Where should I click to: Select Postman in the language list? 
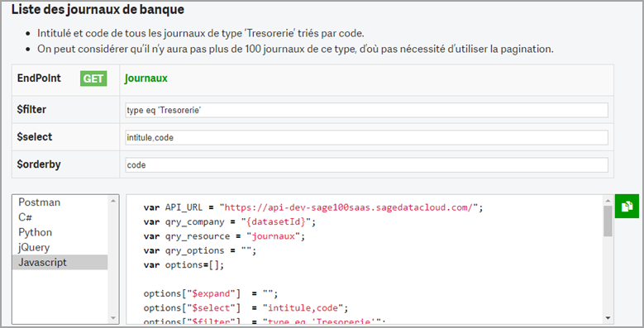tap(60, 202)
